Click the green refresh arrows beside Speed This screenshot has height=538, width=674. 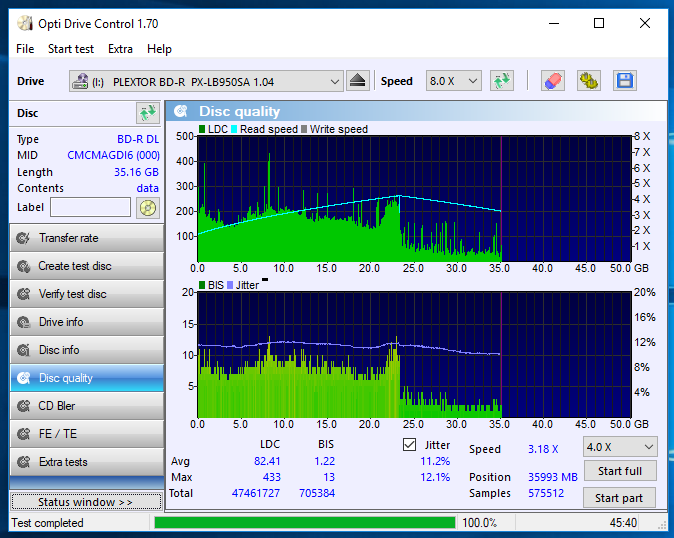(502, 81)
